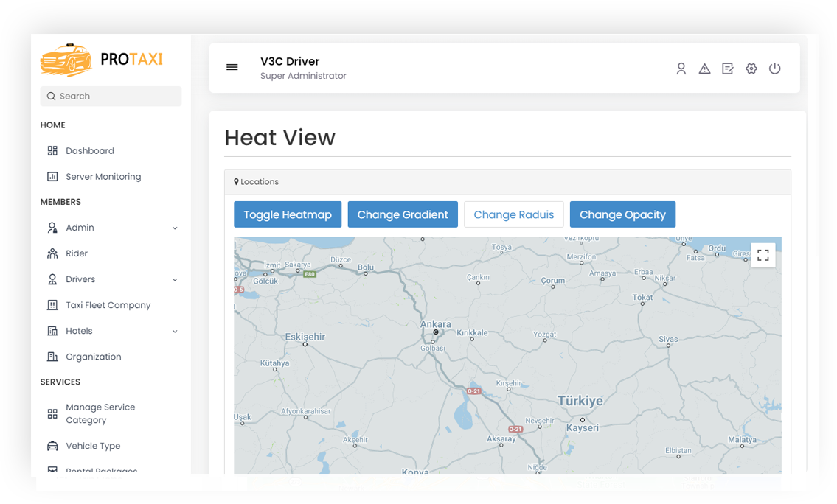837x504 pixels.
Task: Click the warning triangle icon in the header
Action: 704,68
